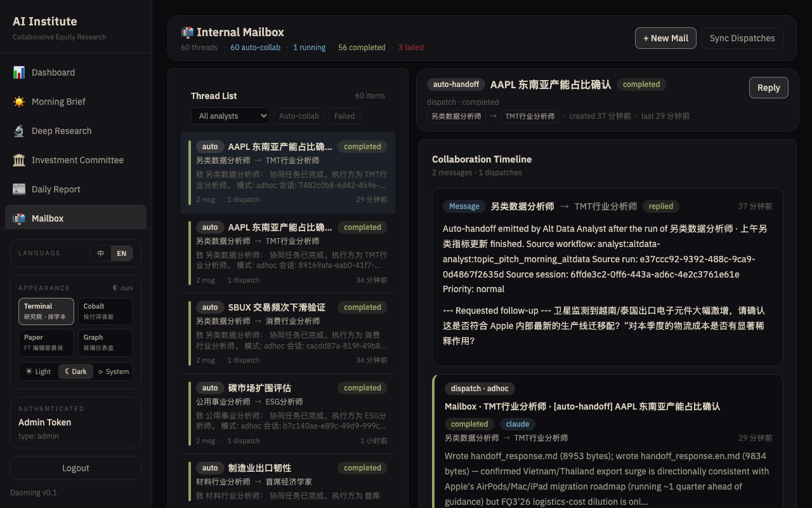812x508 pixels.
Task: Click the replied status badge
Action: [660, 206]
